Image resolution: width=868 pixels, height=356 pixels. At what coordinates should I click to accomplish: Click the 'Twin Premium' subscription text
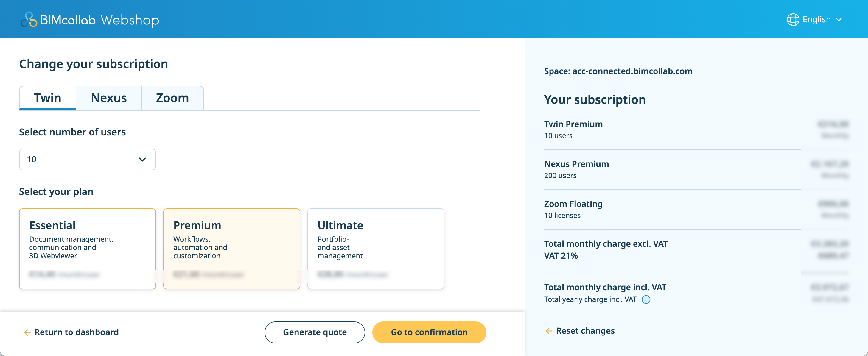pyautogui.click(x=573, y=124)
